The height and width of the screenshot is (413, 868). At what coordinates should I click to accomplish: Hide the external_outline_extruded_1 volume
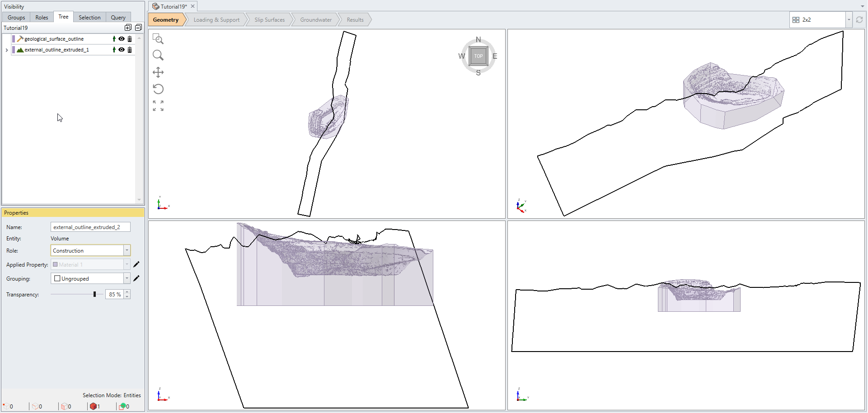121,50
